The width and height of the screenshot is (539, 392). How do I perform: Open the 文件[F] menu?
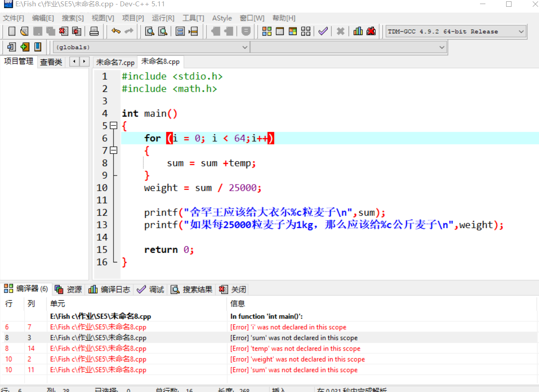coord(14,18)
